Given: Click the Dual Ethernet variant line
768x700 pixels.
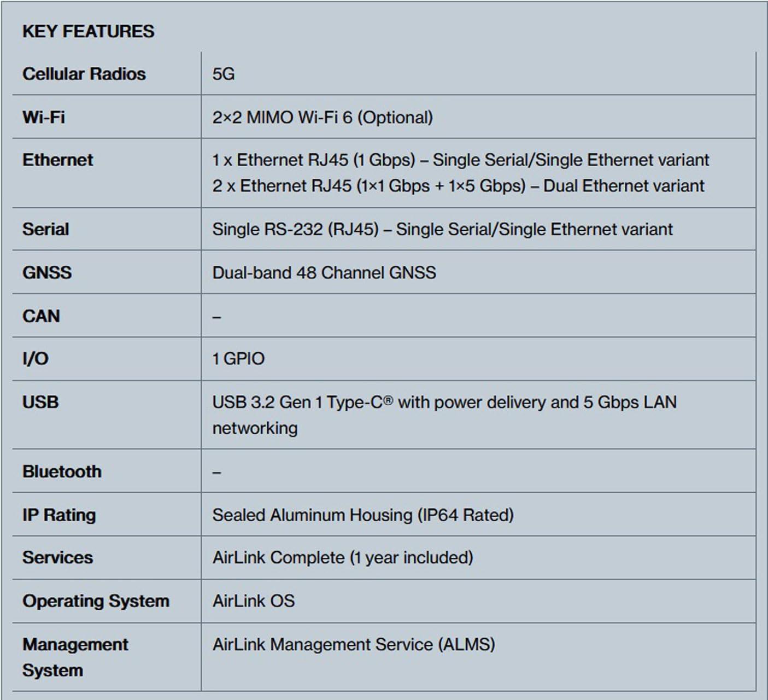Looking at the screenshot, I should (458, 186).
